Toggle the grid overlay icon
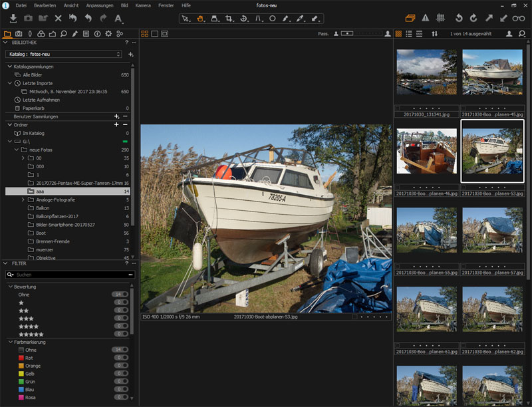Image resolution: width=532 pixels, height=407 pixels. (x=440, y=19)
